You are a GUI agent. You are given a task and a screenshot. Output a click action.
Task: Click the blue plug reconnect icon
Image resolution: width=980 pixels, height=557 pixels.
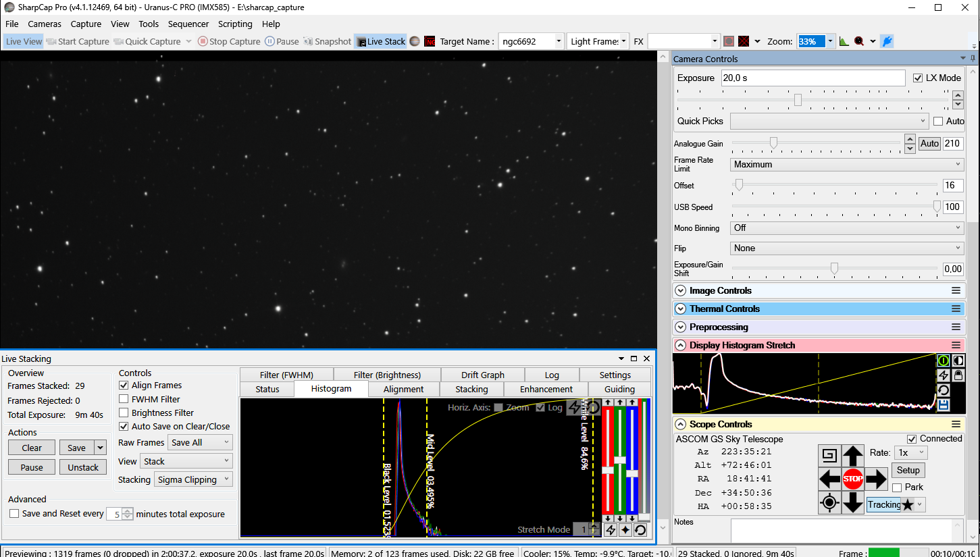point(887,41)
